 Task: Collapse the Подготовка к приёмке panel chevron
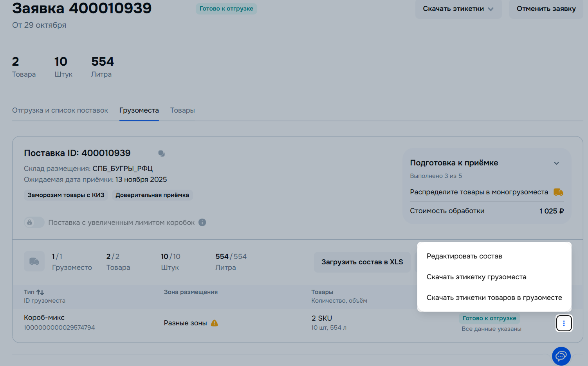click(556, 163)
